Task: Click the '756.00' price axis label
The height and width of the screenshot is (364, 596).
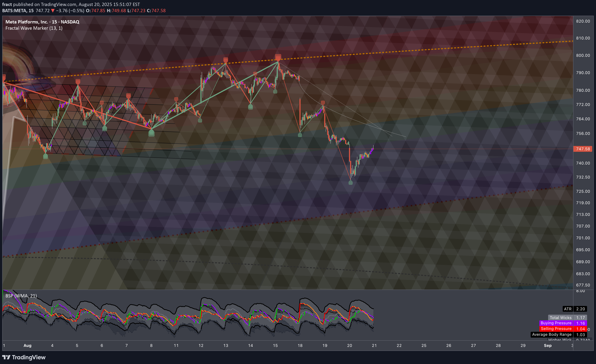Action: pyautogui.click(x=583, y=134)
